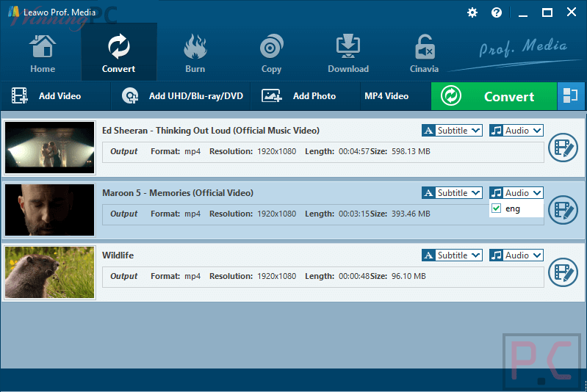Open the help question mark icon

(497, 12)
